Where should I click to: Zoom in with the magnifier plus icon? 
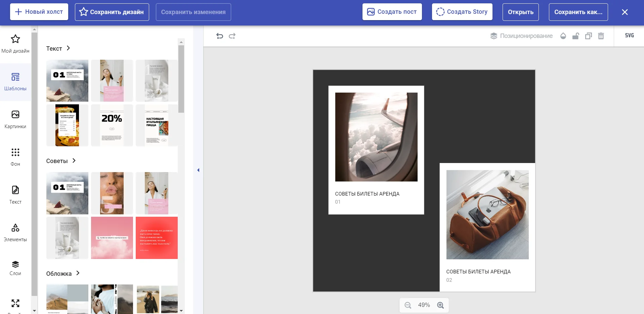pyautogui.click(x=440, y=305)
